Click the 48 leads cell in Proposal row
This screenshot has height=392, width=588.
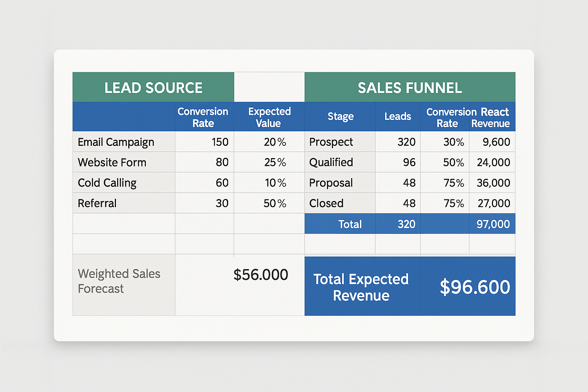coord(398,183)
